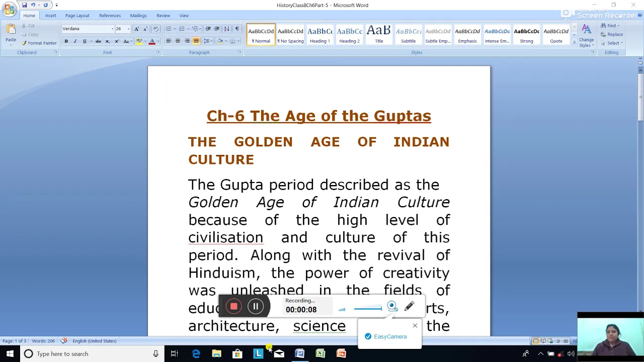Apply the No Spacing style
The width and height of the screenshot is (644, 362).
pos(290,35)
